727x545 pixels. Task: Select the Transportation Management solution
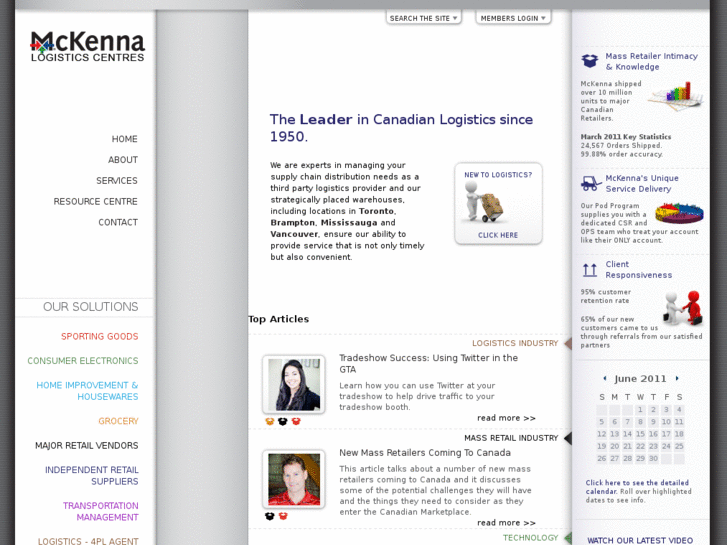101,511
